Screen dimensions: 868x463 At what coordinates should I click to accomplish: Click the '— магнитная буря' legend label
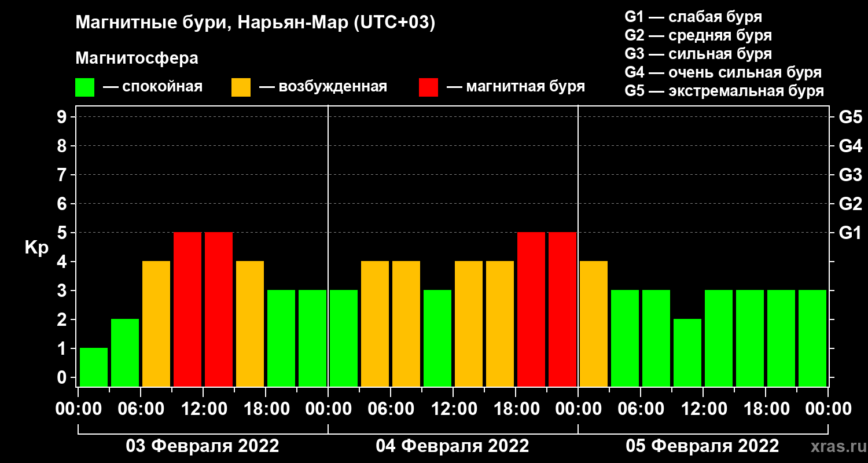516,87
